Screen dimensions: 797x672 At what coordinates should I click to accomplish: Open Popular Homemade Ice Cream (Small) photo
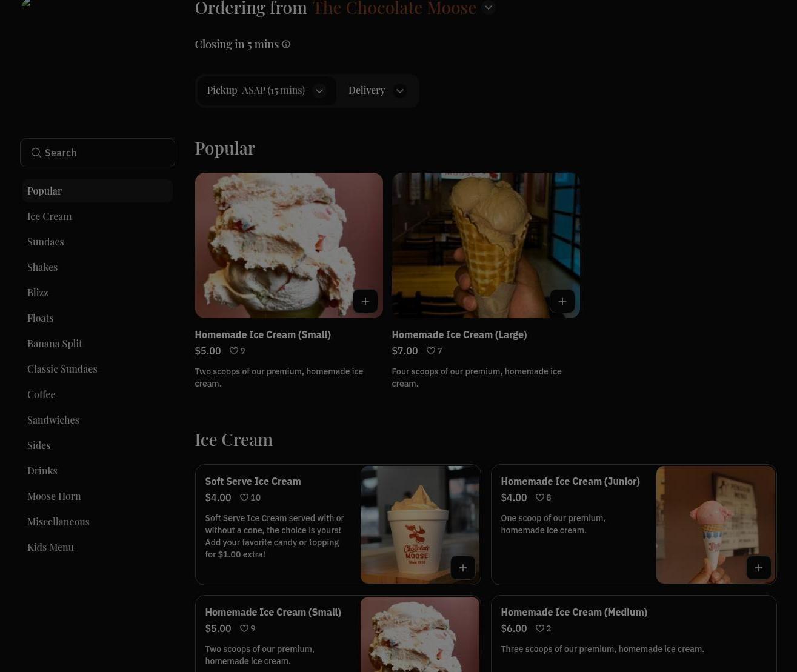[288, 245]
